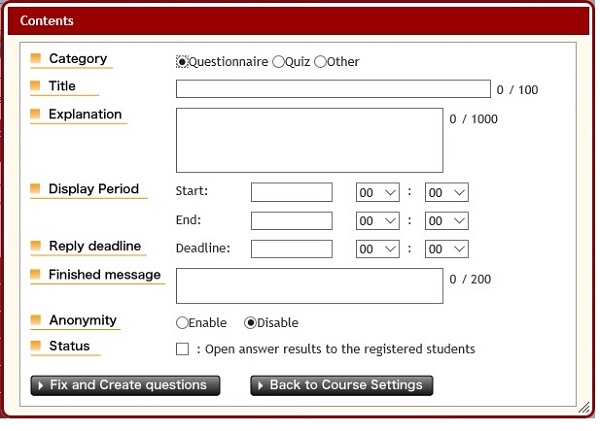Open the Deadline hour dropdown
Image resolution: width=600 pixels, height=431 pixels.
378,249
